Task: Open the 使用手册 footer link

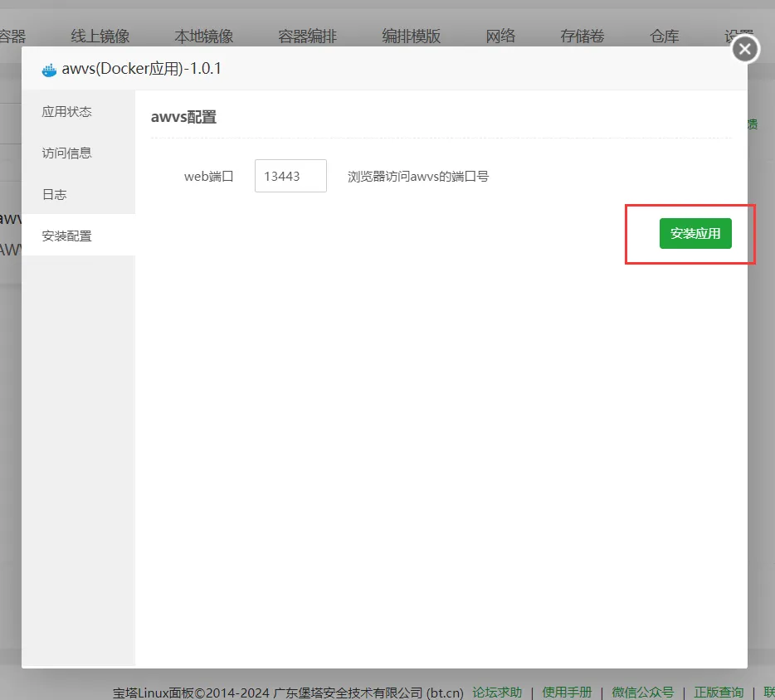Action: click(x=567, y=693)
